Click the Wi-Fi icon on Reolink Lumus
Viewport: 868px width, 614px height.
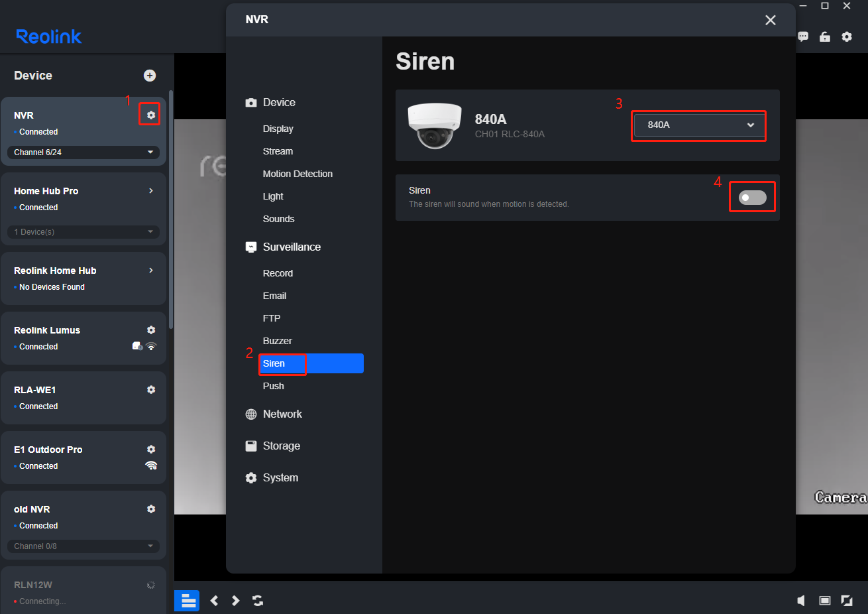151,346
